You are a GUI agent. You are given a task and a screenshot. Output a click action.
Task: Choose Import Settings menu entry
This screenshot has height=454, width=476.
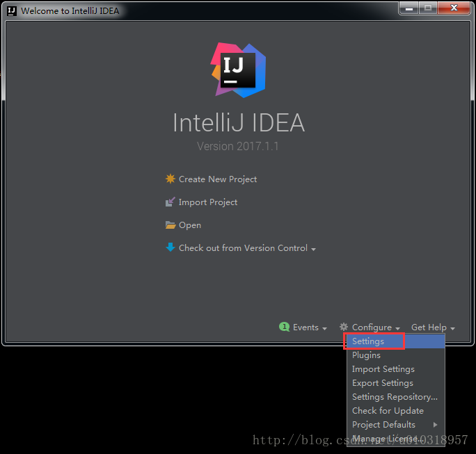(x=396, y=369)
